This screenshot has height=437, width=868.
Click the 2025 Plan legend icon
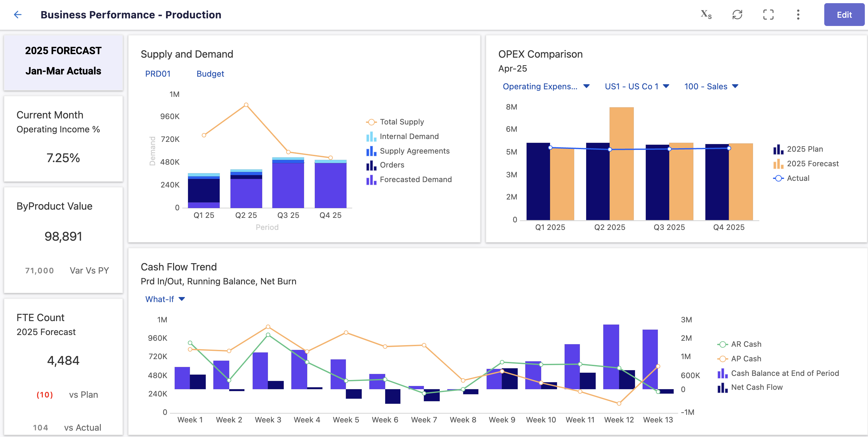778,149
